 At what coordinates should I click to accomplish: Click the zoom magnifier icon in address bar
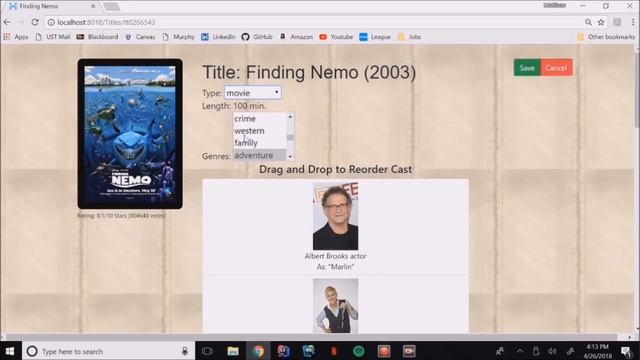pyautogui.click(x=588, y=22)
